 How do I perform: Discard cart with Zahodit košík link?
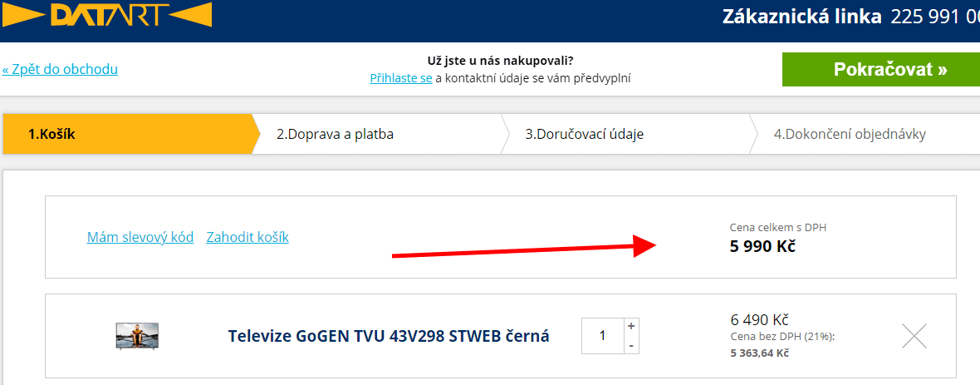tap(247, 237)
